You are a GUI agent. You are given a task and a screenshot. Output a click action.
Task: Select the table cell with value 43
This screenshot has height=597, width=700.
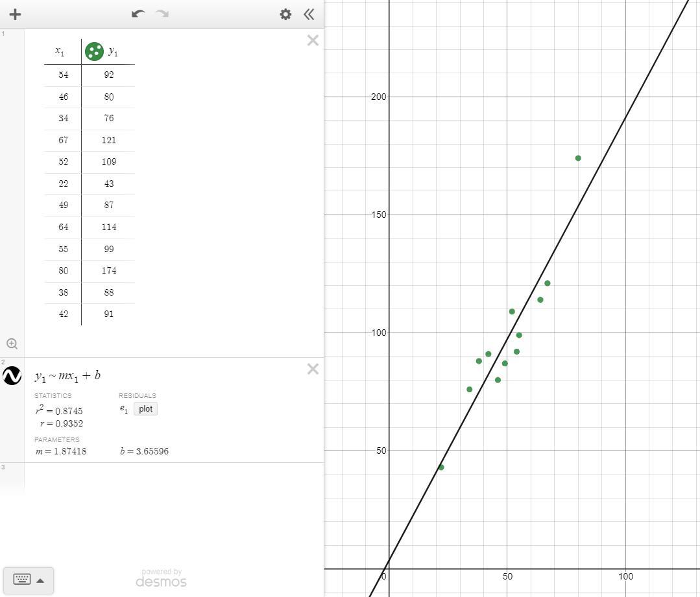pyautogui.click(x=108, y=183)
